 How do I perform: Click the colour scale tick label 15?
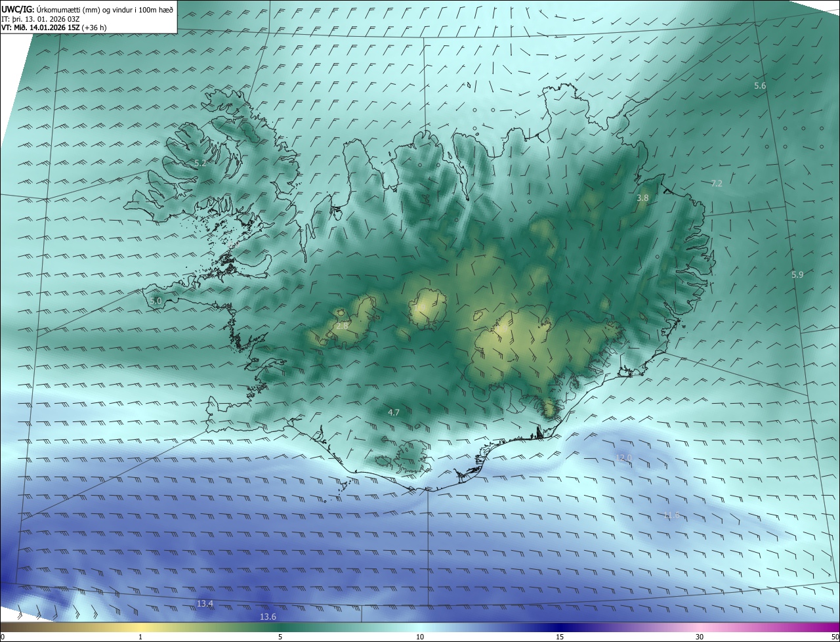click(x=560, y=637)
